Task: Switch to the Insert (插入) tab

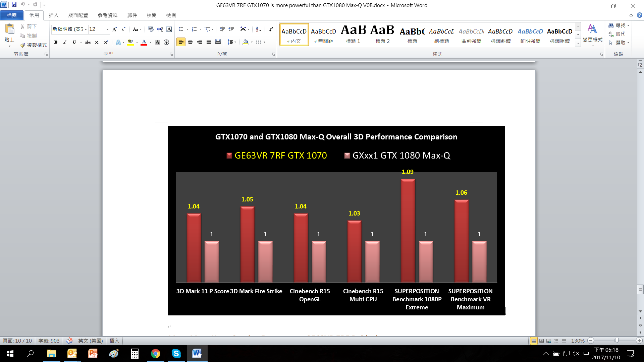Action: [53, 15]
